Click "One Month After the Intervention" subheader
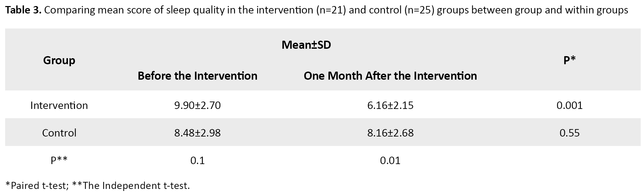Screen dimensions: 644x195 (390, 76)
